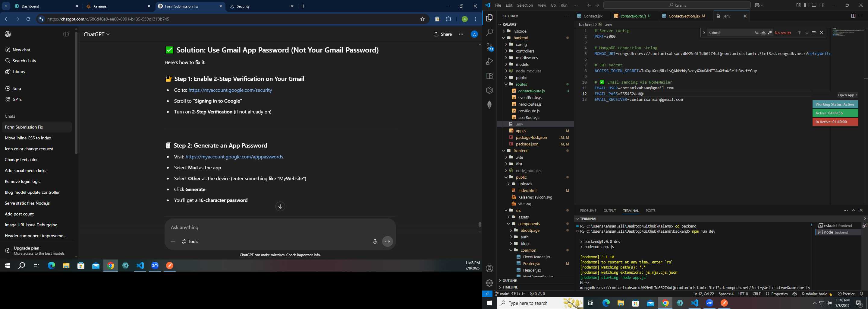Toggle ChatGPT sidebar collapse icon
This screenshot has height=309, width=868.
pyautogui.click(x=66, y=34)
